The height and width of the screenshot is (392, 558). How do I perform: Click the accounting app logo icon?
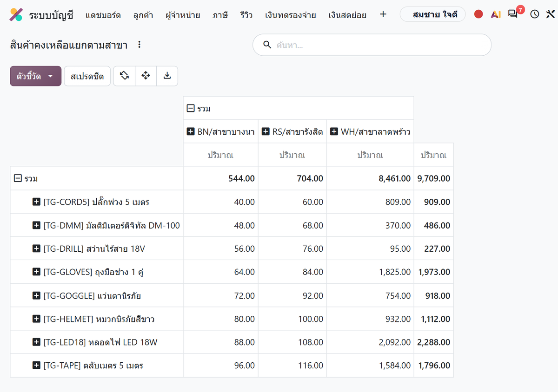coord(16,14)
